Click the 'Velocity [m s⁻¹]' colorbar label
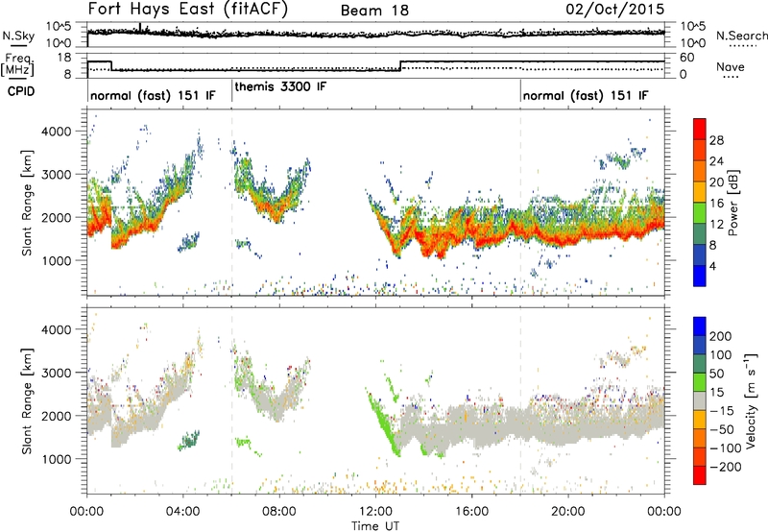Viewport: 768px width, 532px height. pos(751,399)
